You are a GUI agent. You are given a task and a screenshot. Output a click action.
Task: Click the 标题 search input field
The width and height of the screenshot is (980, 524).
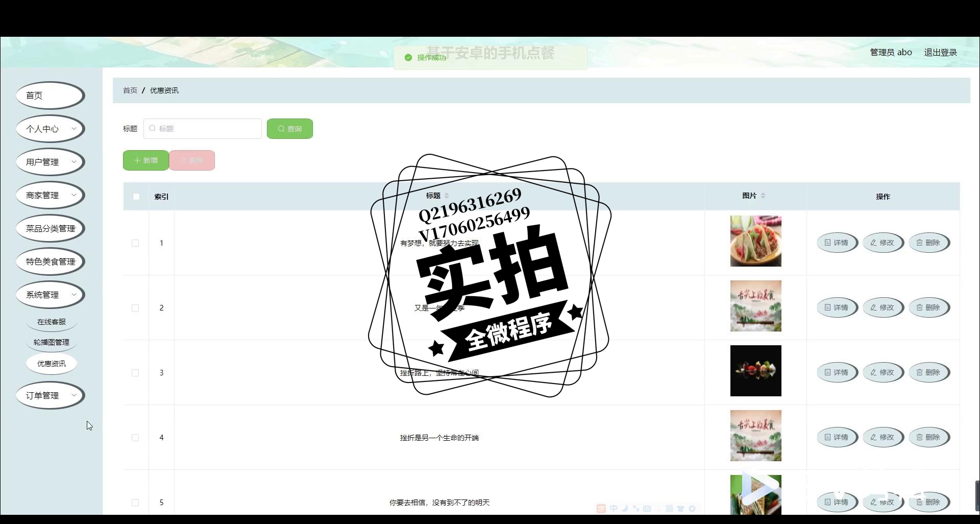coord(203,129)
